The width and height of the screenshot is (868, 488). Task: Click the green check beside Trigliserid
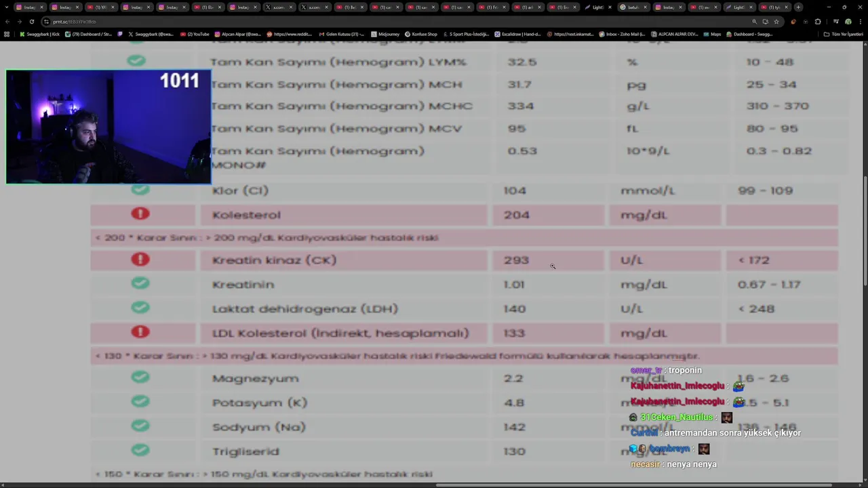(x=140, y=450)
